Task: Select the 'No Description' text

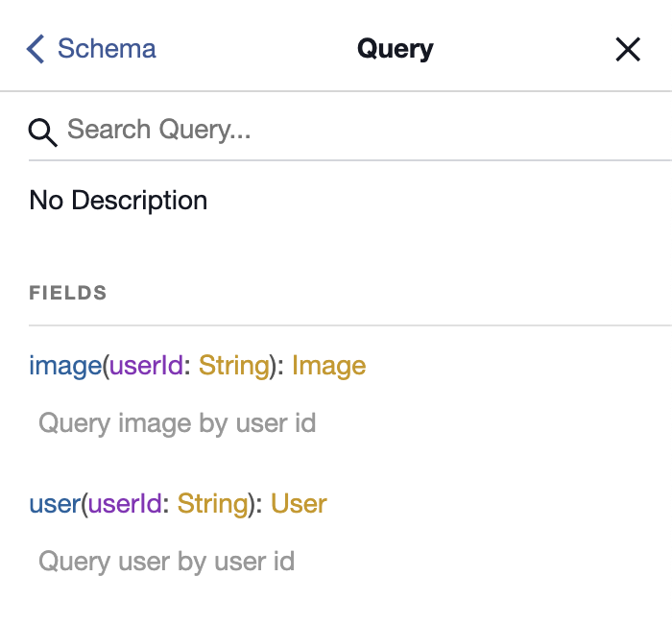Action: click(118, 201)
